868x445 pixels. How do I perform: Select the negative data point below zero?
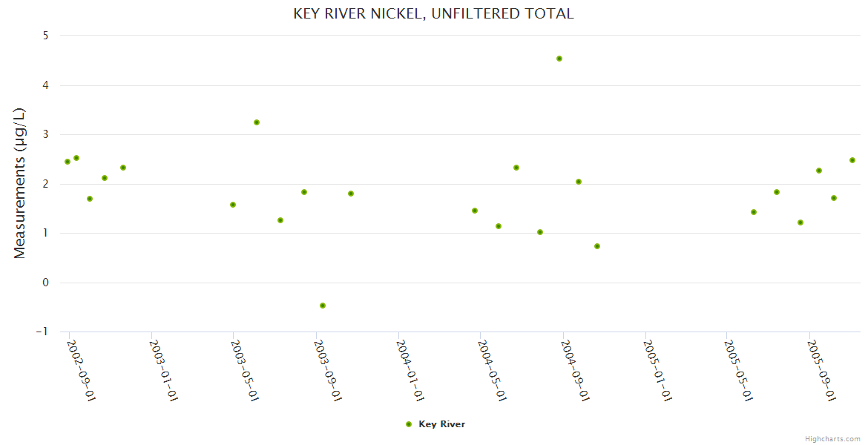point(323,306)
